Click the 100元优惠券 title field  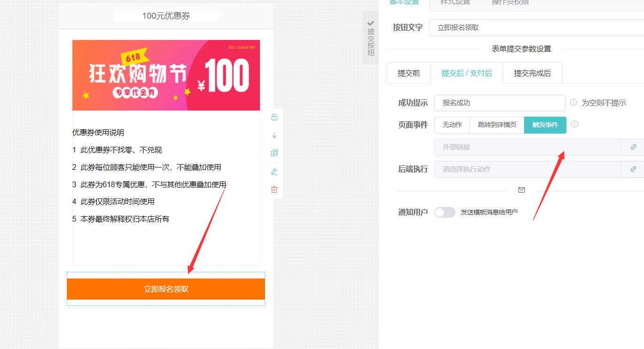(166, 16)
